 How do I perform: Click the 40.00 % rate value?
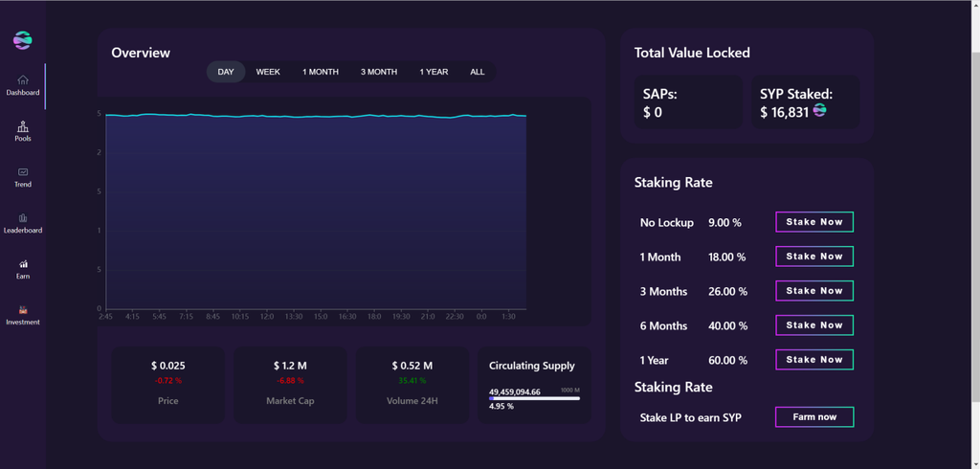[728, 325]
